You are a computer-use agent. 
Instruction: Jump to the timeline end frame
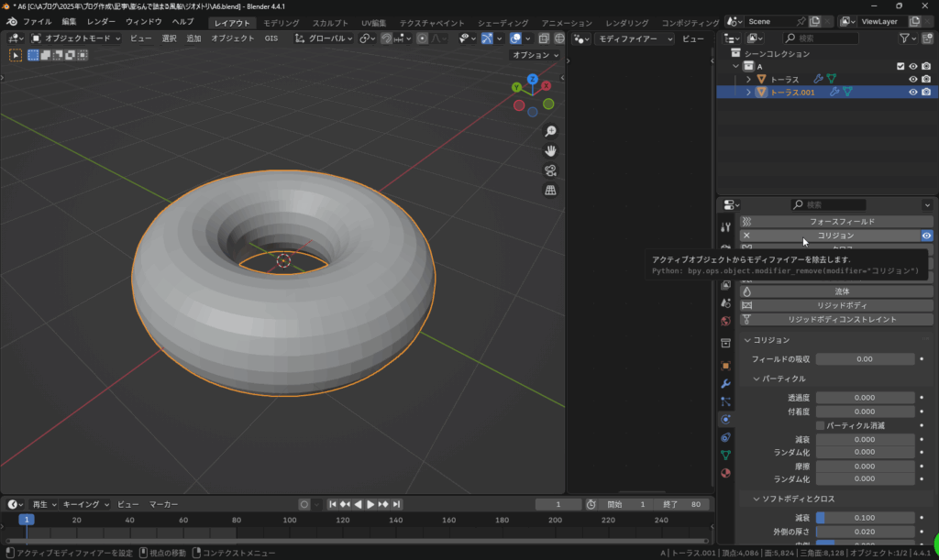tap(396, 504)
